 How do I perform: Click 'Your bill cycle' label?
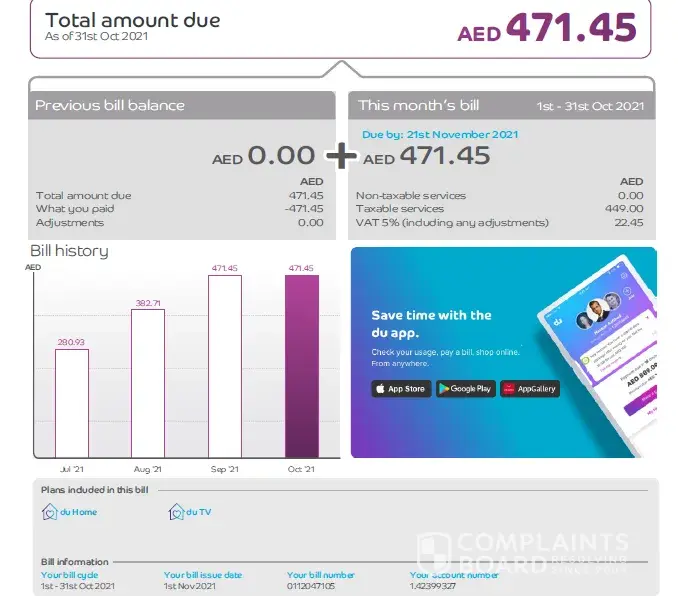click(x=70, y=575)
